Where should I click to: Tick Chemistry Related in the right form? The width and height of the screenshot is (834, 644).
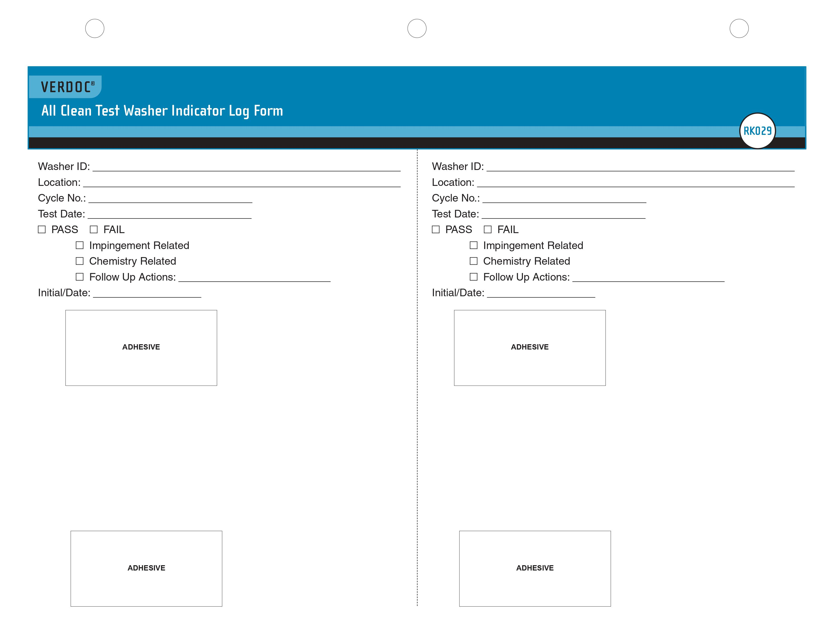pyautogui.click(x=474, y=261)
